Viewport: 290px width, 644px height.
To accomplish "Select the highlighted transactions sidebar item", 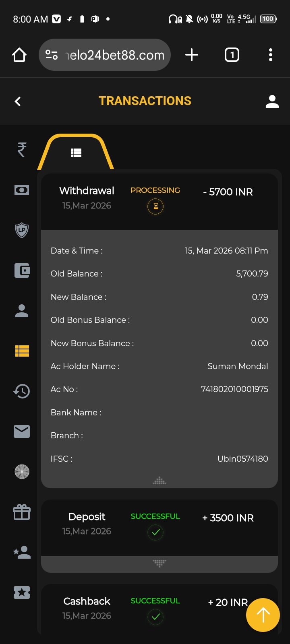I will click(x=22, y=351).
